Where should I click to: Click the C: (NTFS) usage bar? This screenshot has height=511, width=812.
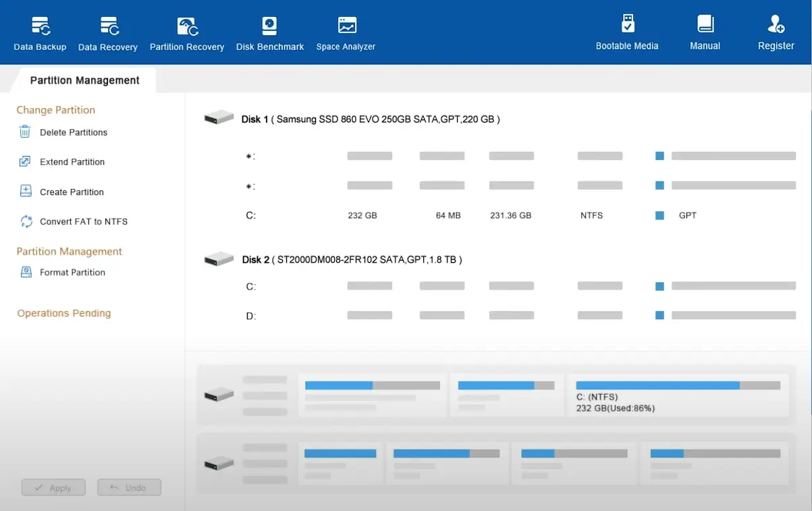coord(678,385)
